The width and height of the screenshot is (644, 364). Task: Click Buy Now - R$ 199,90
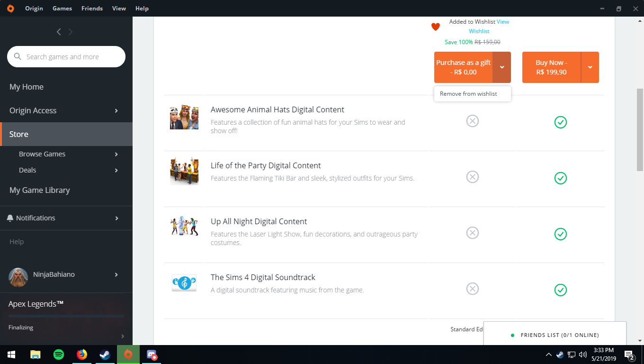(x=552, y=67)
